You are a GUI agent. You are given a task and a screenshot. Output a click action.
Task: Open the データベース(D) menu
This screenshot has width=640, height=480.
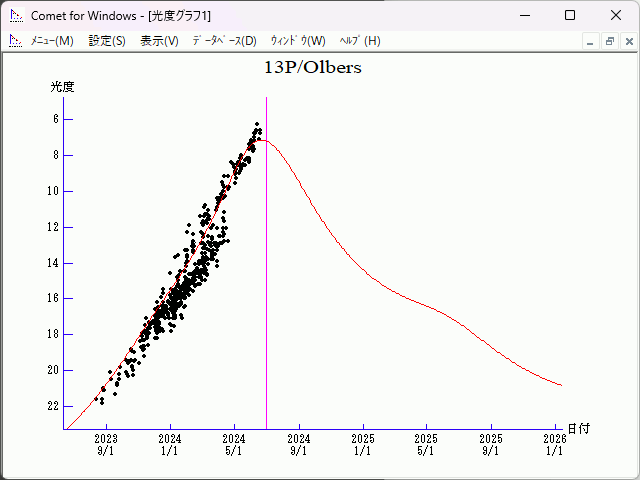pos(224,41)
